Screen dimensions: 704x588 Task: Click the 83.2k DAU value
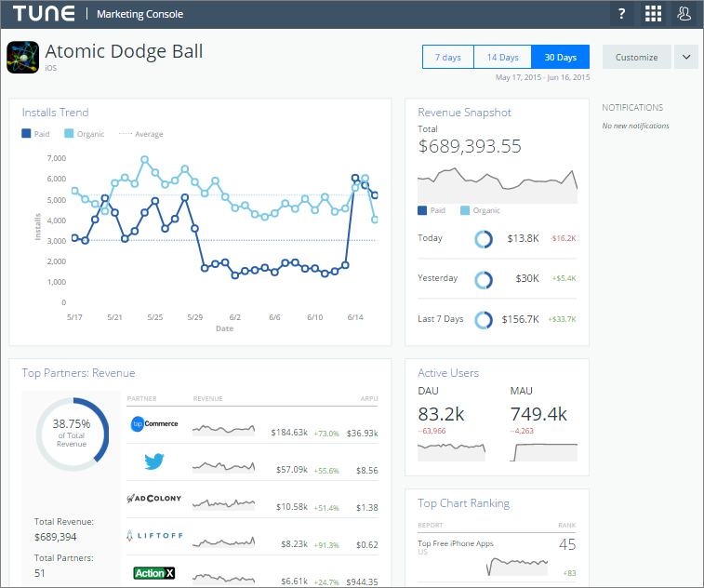tap(441, 414)
